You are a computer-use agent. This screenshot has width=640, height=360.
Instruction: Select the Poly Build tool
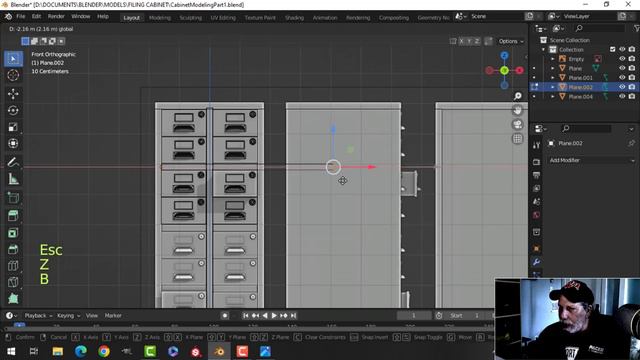(x=13, y=298)
